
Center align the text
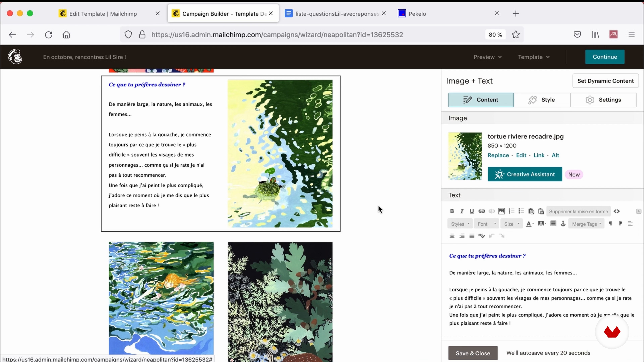(x=452, y=236)
